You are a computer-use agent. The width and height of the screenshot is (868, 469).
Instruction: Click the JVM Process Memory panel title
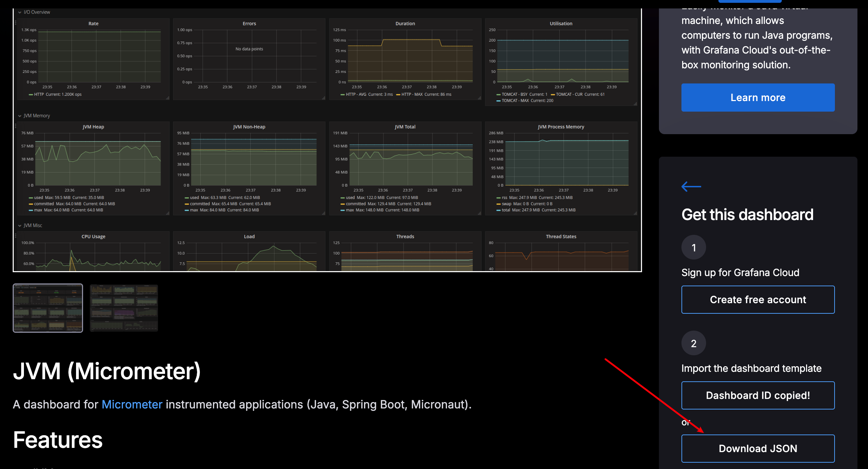point(561,127)
